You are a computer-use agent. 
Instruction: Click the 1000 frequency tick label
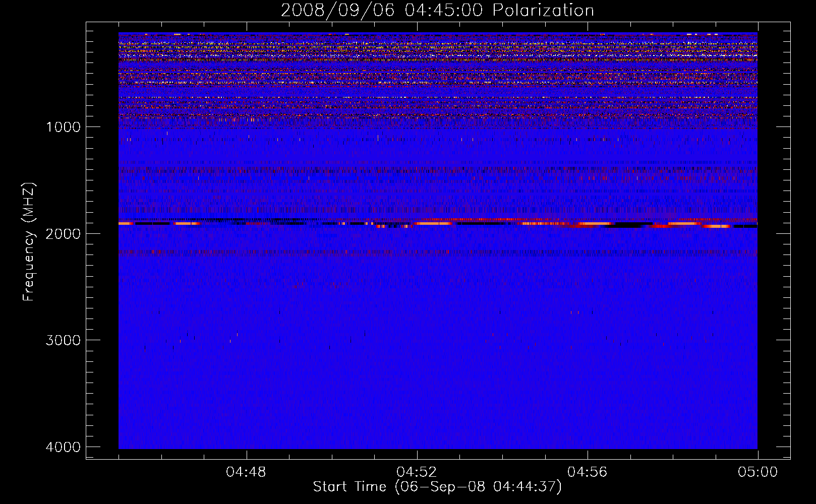[x=63, y=127]
